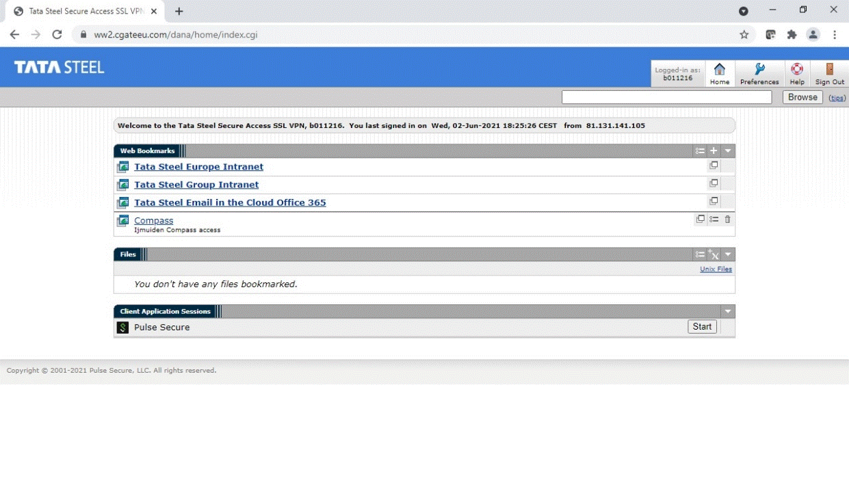Collapse the Files panel

(728, 254)
